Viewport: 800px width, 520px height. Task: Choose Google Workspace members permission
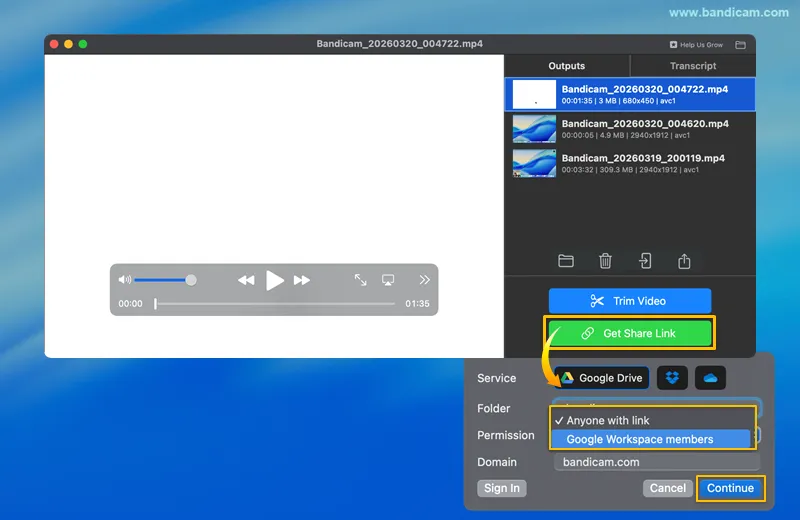pyautogui.click(x=651, y=439)
